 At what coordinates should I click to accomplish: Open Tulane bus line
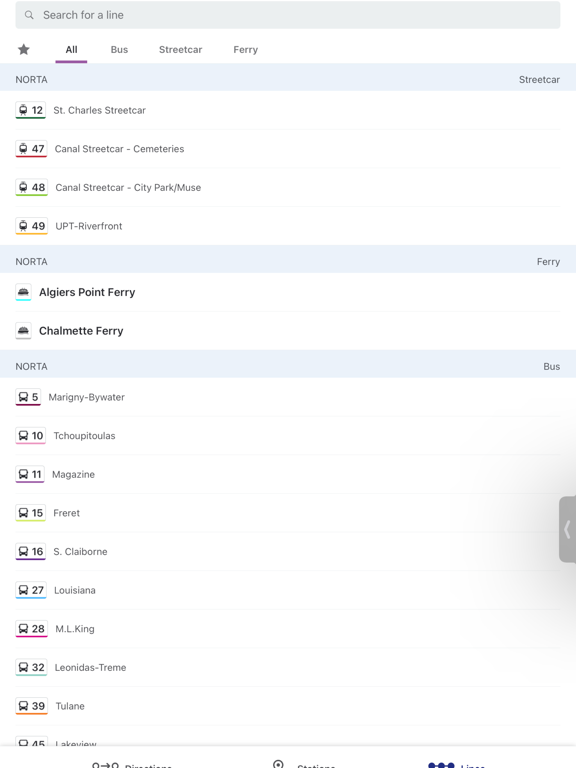pos(288,707)
